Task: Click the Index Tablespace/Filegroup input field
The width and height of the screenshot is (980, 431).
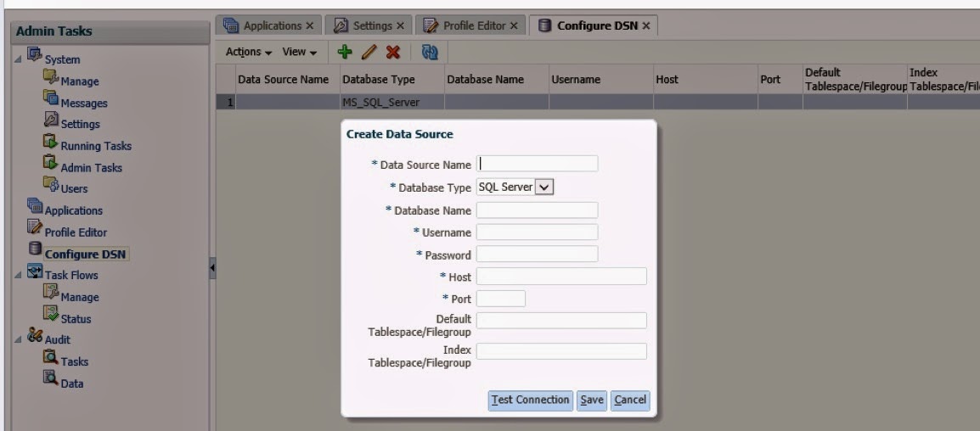Action: [x=561, y=351]
